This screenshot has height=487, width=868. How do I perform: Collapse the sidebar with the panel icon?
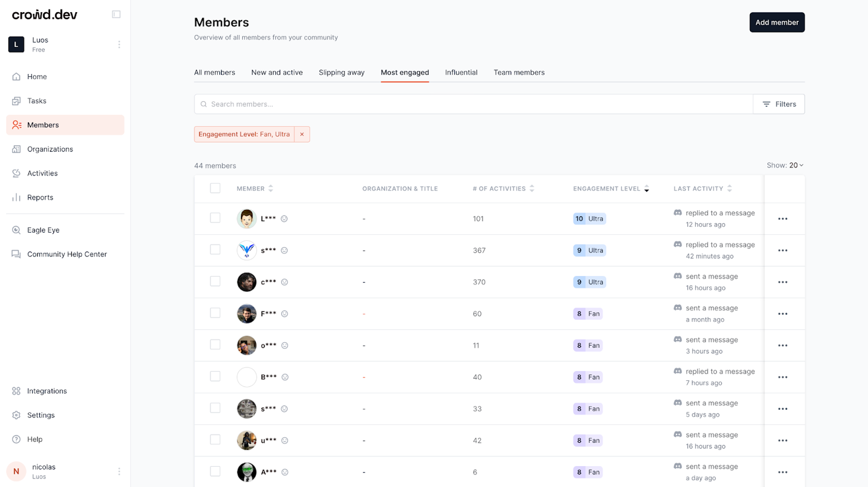[x=116, y=14]
